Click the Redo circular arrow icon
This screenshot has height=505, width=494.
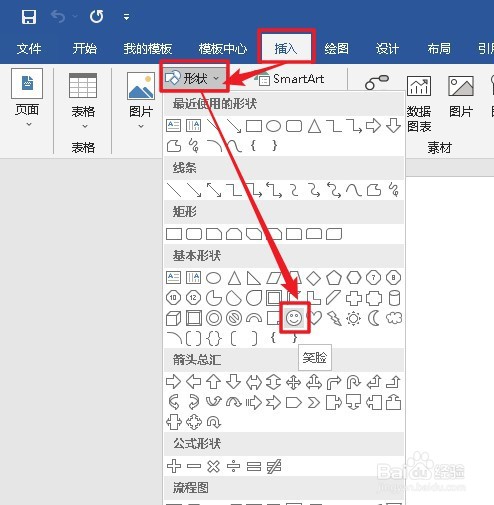pos(96,16)
